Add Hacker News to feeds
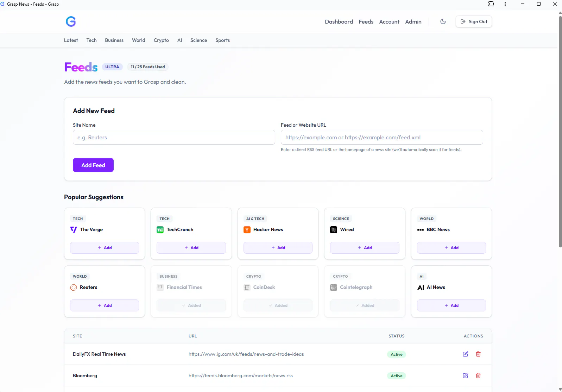The height and width of the screenshot is (392, 562). point(278,248)
